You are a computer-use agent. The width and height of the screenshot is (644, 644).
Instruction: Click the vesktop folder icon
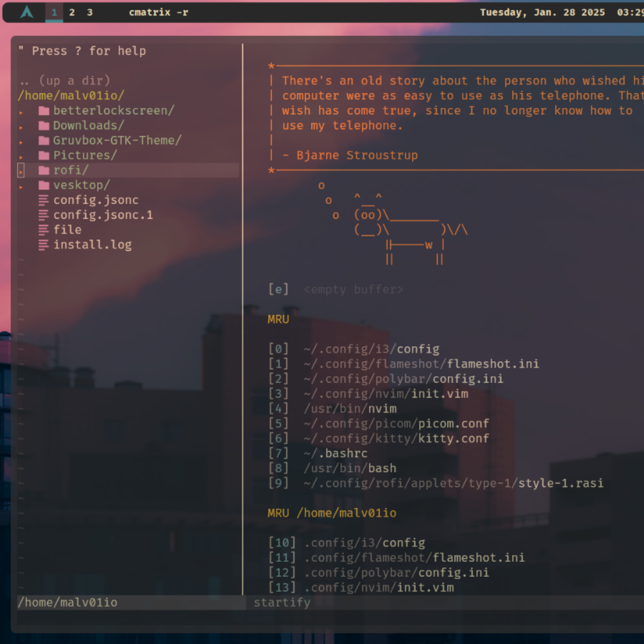point(44,186)
